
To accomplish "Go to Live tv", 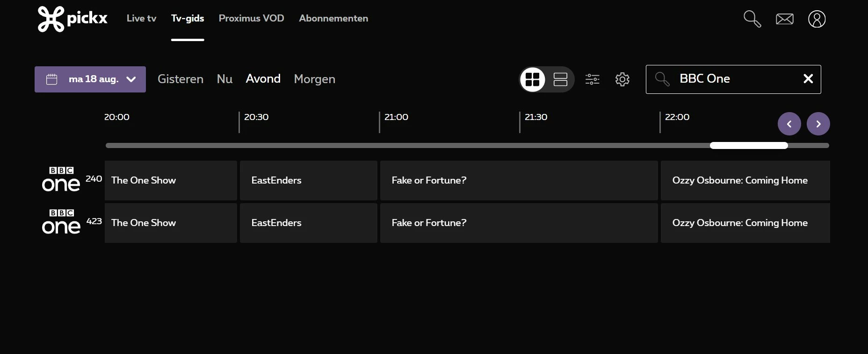I will (141, 18).
